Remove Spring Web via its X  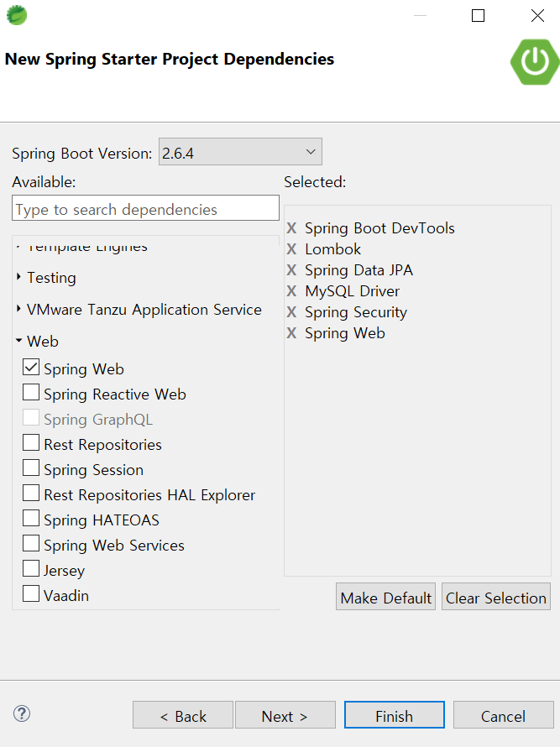pyautogui.click(x=291, y=333)
